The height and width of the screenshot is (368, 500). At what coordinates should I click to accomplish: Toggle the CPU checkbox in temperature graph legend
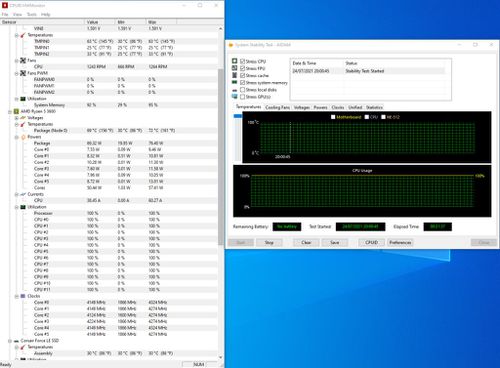click(x=367, y=117)
